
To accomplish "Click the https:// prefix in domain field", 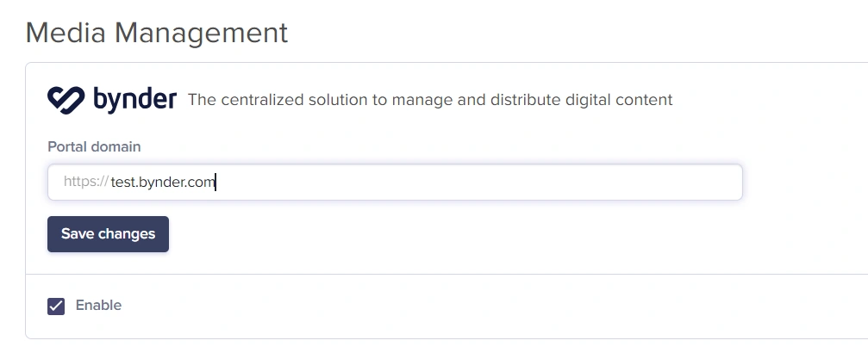I will point(86,182).
